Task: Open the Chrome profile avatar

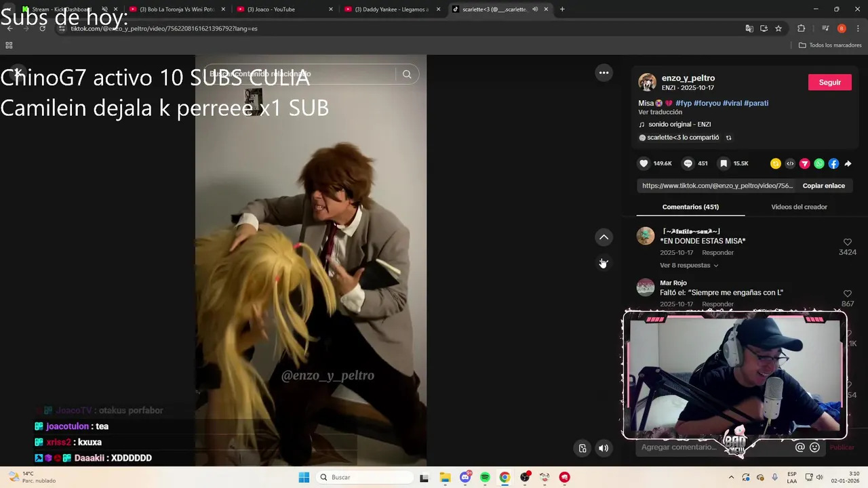Action: (x=842, y=28)
